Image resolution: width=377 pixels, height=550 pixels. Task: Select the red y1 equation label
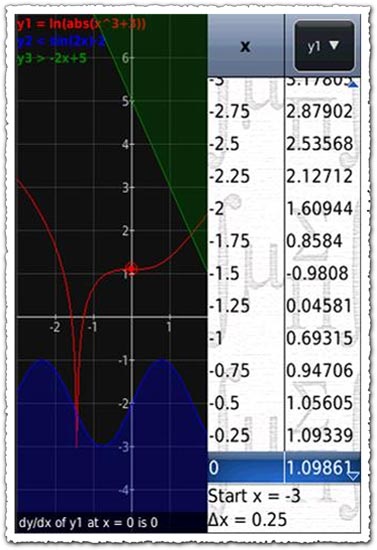point(81,24)
